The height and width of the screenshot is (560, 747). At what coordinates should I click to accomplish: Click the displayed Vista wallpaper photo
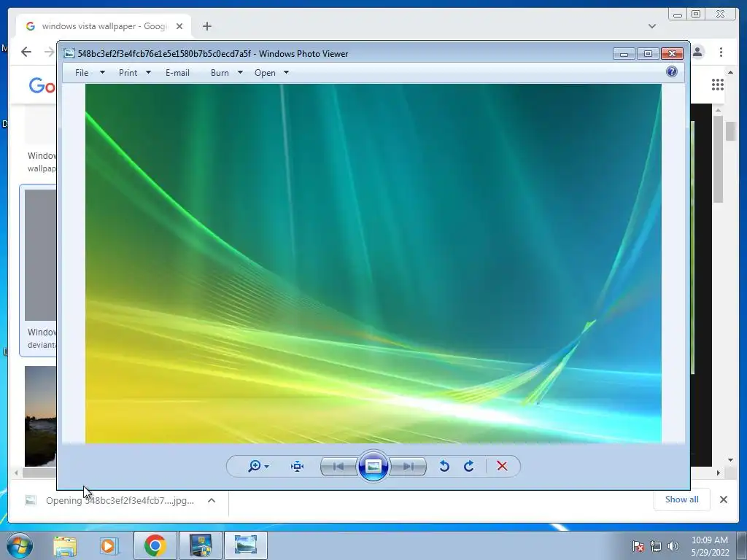click(373, 263)
